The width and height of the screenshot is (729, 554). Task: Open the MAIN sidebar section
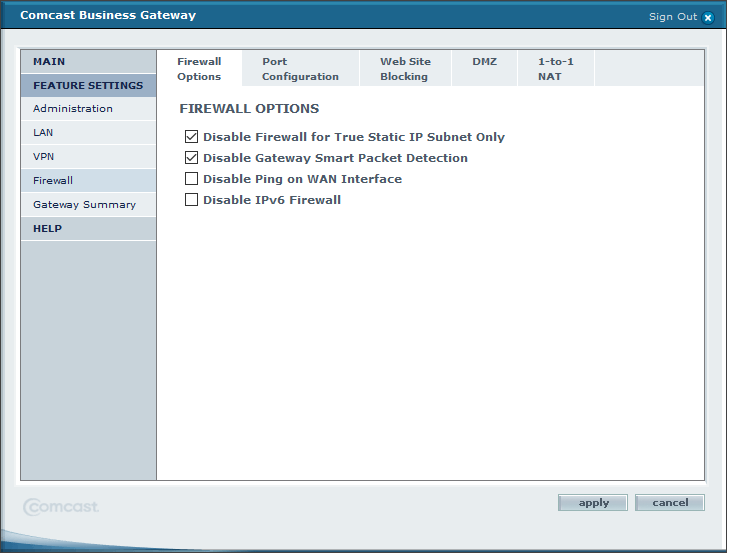(x=88, y=62)
